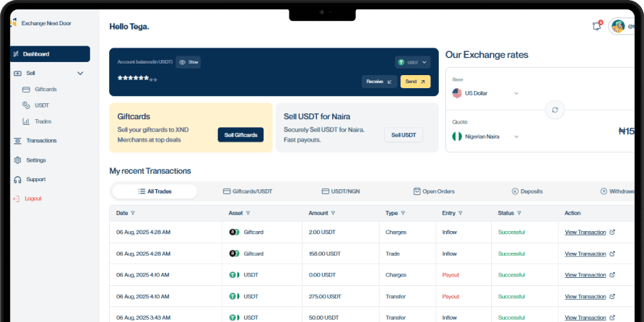Click USDT asset icon in 275.00 USDT row
This screenshot has width=644, height=322.
[234, 297]
